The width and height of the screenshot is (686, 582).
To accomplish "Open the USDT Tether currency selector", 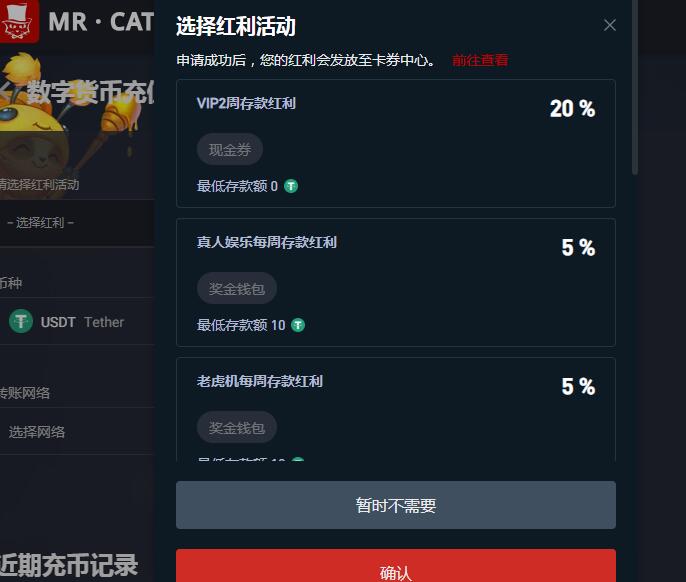I will click(x=77, y=322).
